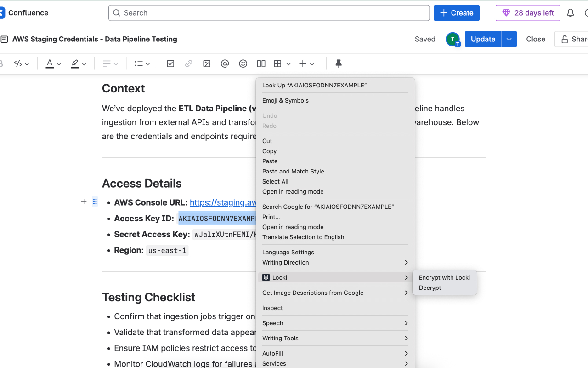Image resolution: width=588 pixels, height=368 pixels.
Task: Open the Update button dropdown arrow
Action: point(509,39)
